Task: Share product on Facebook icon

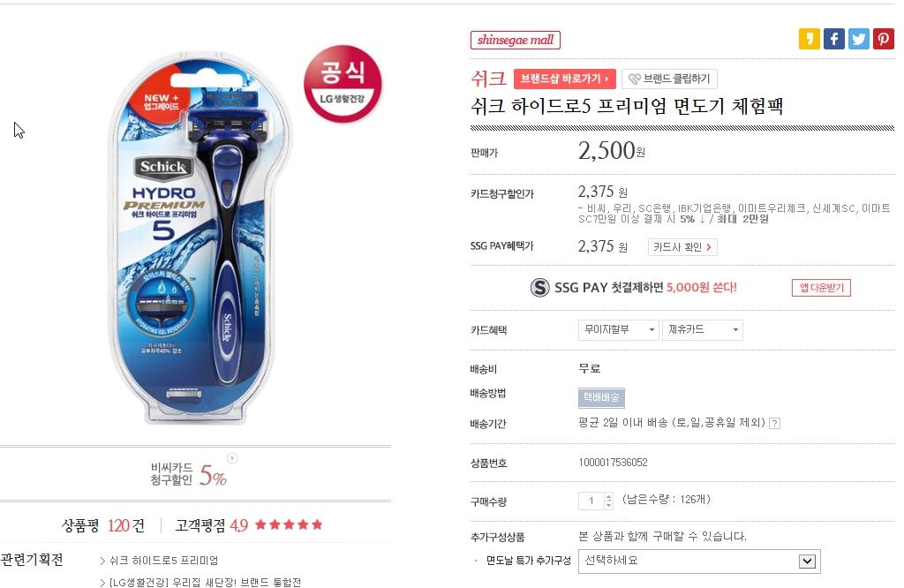Action: [x=833, y=39]
